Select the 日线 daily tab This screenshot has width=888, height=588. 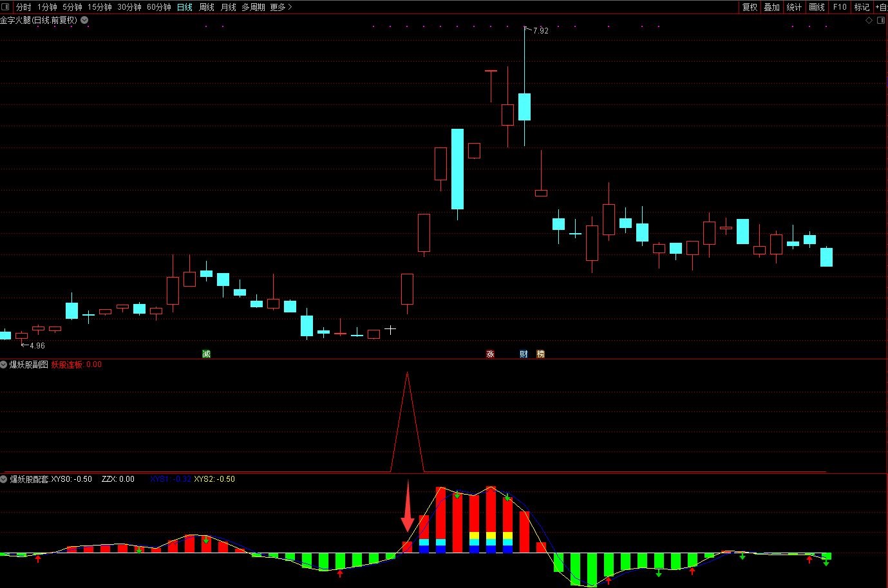coord(185,7)
